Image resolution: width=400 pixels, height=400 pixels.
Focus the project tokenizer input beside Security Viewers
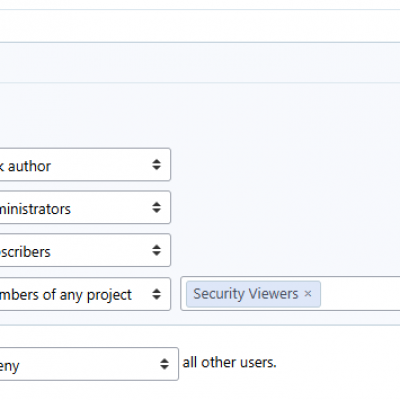point(360,294)
